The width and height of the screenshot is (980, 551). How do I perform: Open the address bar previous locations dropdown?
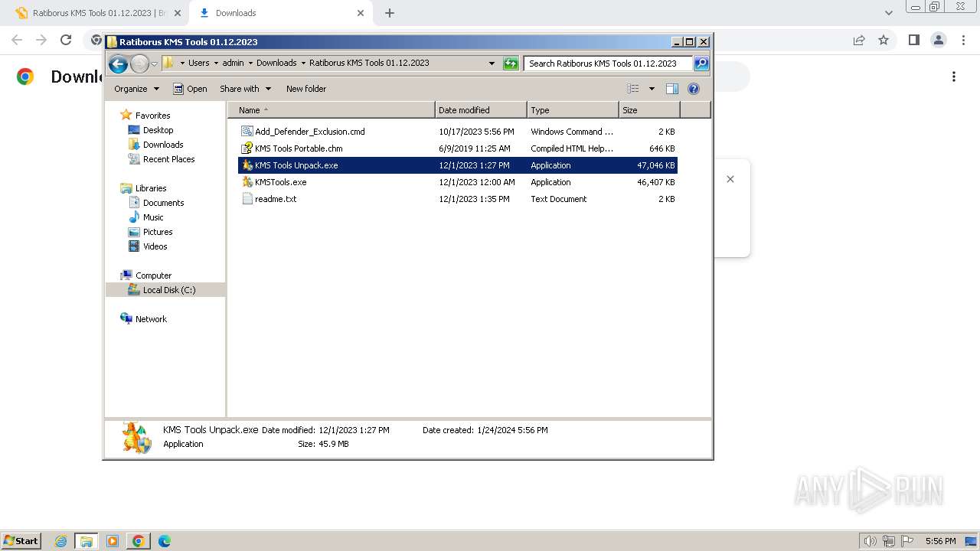(x=492, y=64)
